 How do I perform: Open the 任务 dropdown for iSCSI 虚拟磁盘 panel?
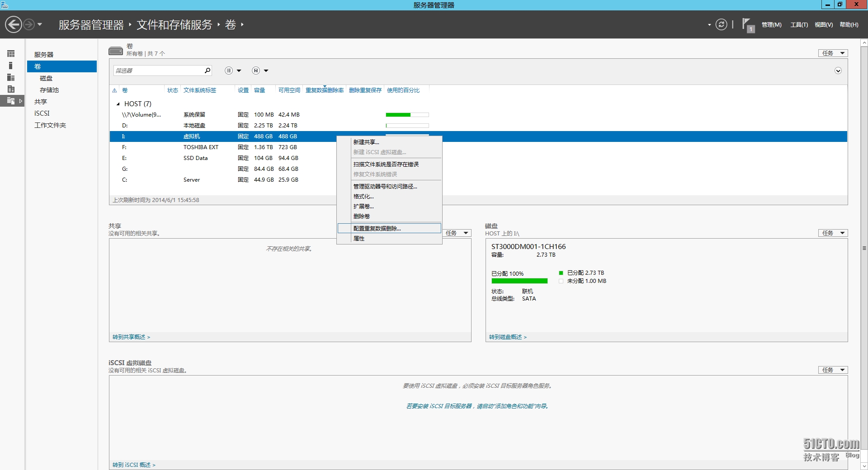coord(833,370)
